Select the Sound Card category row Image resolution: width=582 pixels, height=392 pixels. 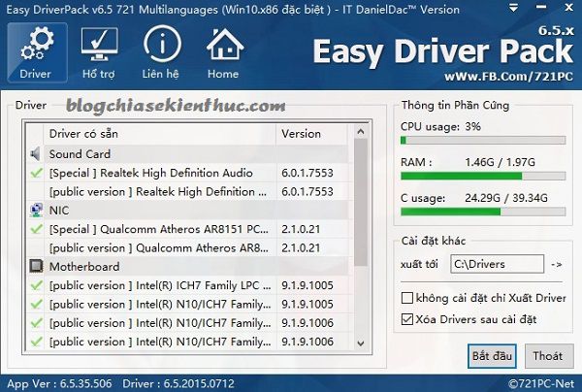188,153
